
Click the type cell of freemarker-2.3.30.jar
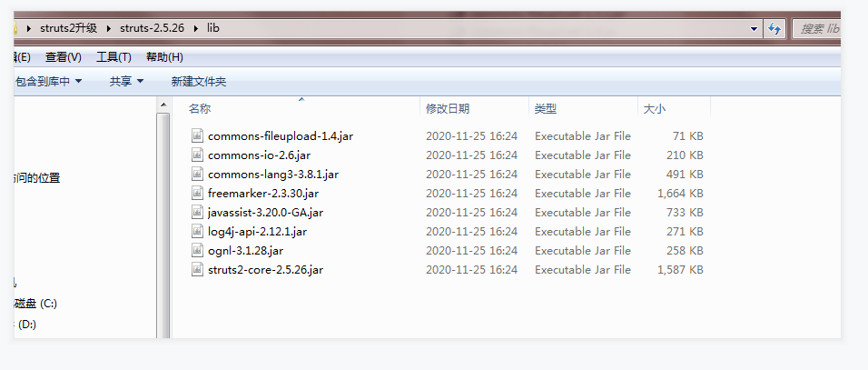coord(583,194)
